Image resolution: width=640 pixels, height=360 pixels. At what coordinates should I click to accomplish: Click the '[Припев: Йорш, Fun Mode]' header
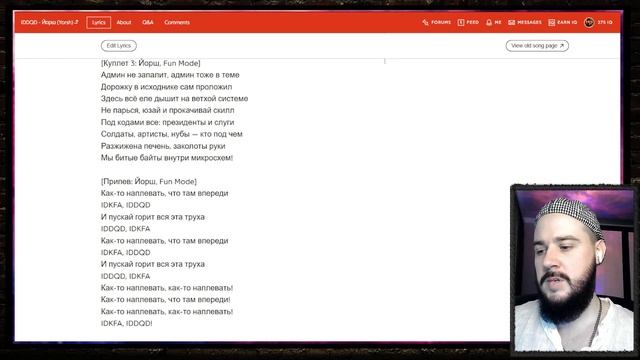[149, 181]
